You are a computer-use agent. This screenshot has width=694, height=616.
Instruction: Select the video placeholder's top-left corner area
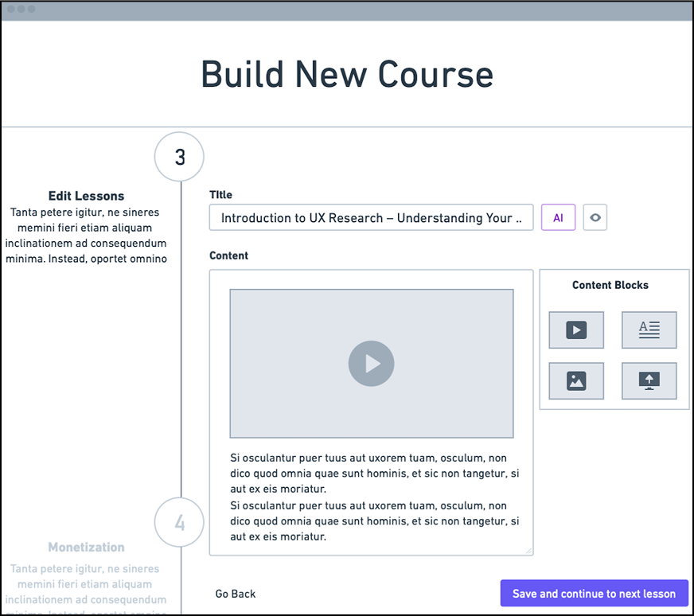coord(239,298)
